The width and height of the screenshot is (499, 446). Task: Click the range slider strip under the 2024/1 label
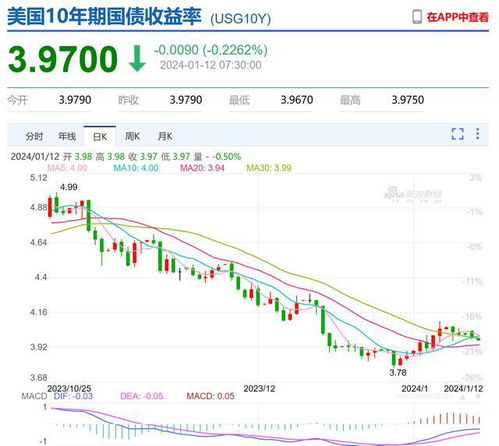pyautogui.click(x=425, y=396)
